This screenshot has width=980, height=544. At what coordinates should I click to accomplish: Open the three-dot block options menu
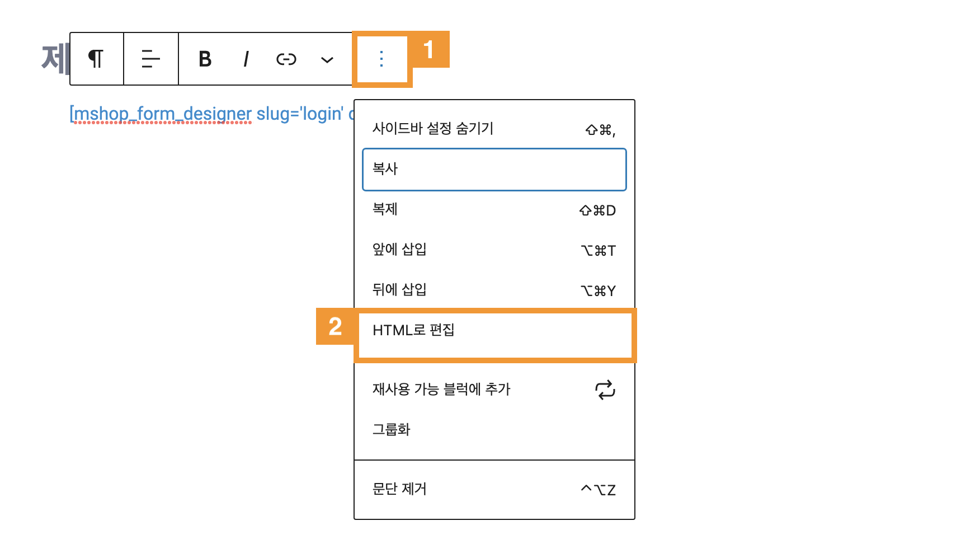381,59
